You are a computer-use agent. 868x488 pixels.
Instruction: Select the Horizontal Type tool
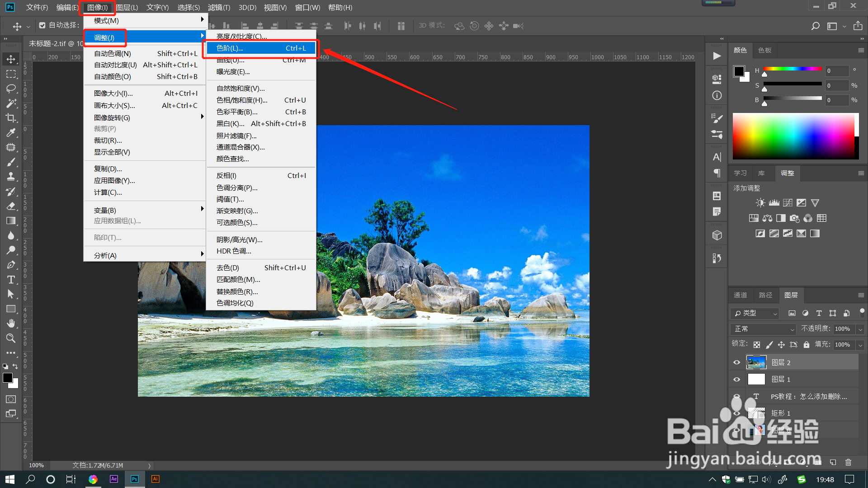click(x=11, y=280)
